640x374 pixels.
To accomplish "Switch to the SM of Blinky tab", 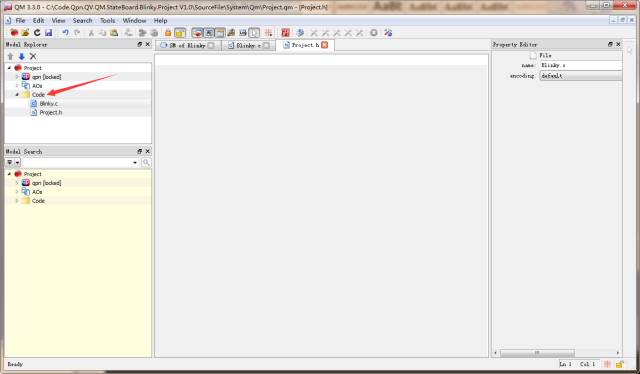I will (188, 45).
